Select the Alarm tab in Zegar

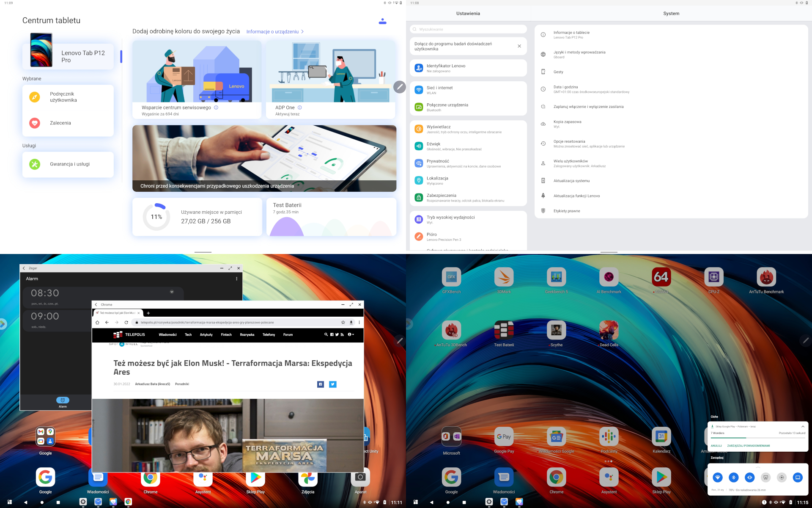(63, 402)
